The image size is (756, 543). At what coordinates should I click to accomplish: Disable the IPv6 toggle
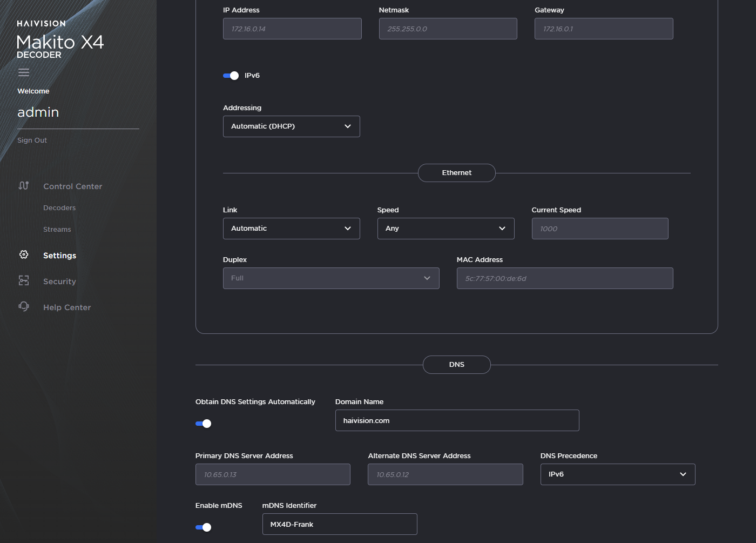[232, 76]
